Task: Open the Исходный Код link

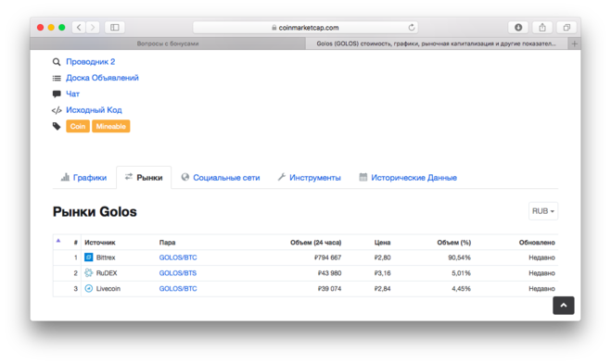Action: (94, 110)
